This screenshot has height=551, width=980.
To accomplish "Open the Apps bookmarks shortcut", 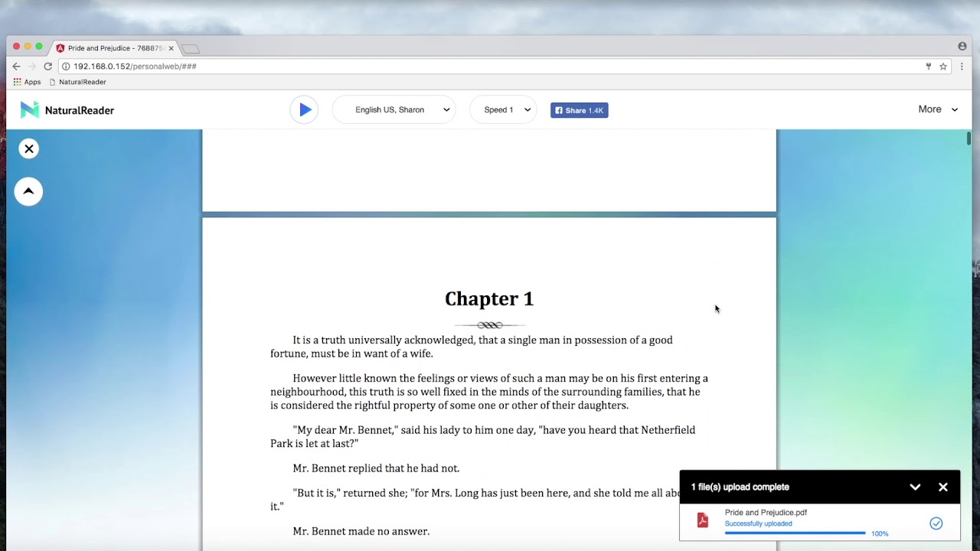I will [27, 82].
